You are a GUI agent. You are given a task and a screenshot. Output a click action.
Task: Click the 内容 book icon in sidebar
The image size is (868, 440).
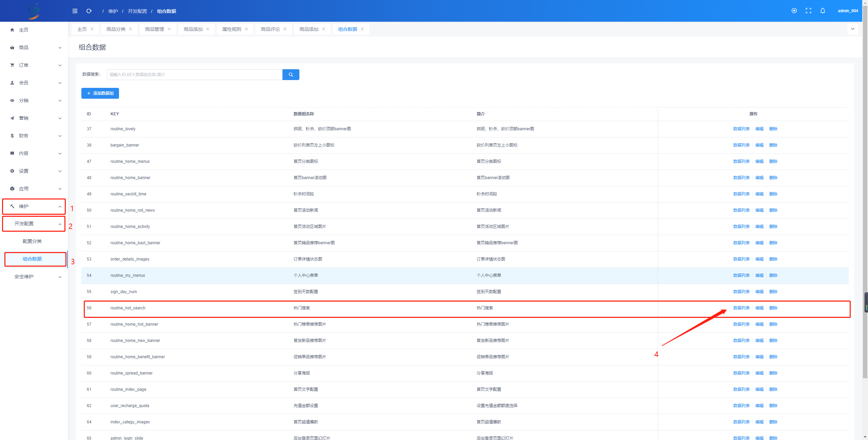(12, 153)
